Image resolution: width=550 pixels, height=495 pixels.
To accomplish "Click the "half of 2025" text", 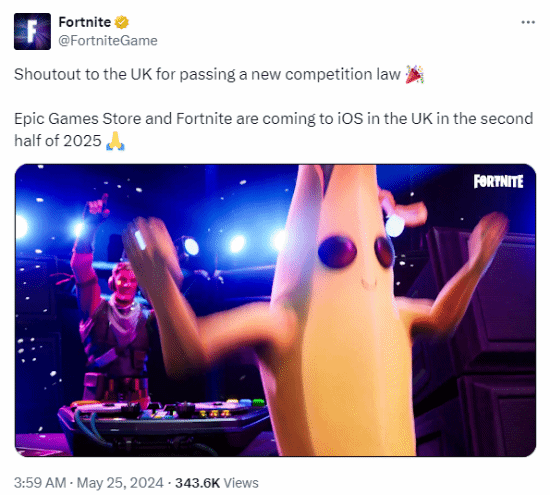I will [x=58, y=141].
